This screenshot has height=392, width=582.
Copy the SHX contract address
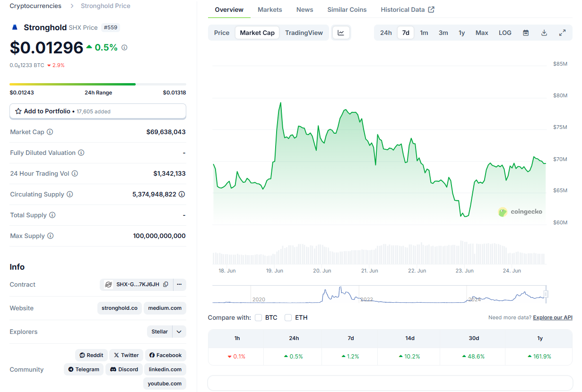165,284
